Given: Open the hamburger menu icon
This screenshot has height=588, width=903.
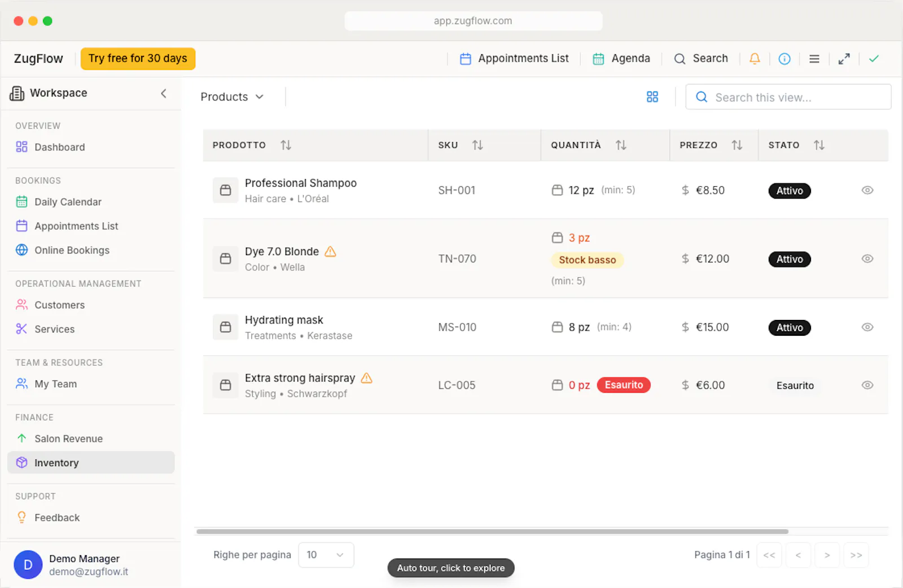Looking at the screenshot, I should 814,59.
